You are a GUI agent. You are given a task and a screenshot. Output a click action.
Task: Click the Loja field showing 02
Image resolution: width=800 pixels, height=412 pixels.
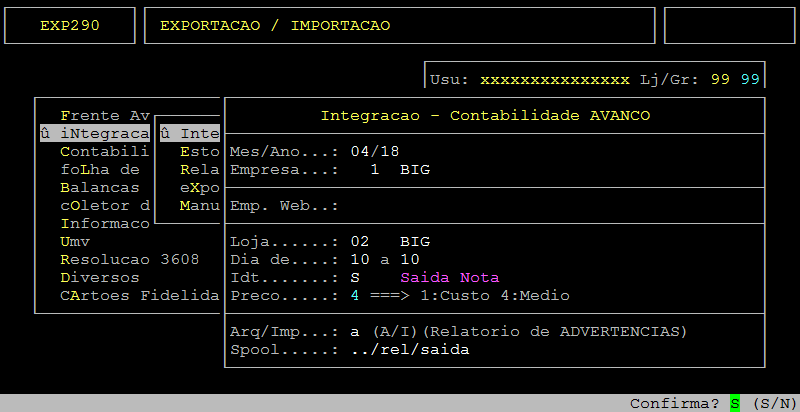click(360, 242)
